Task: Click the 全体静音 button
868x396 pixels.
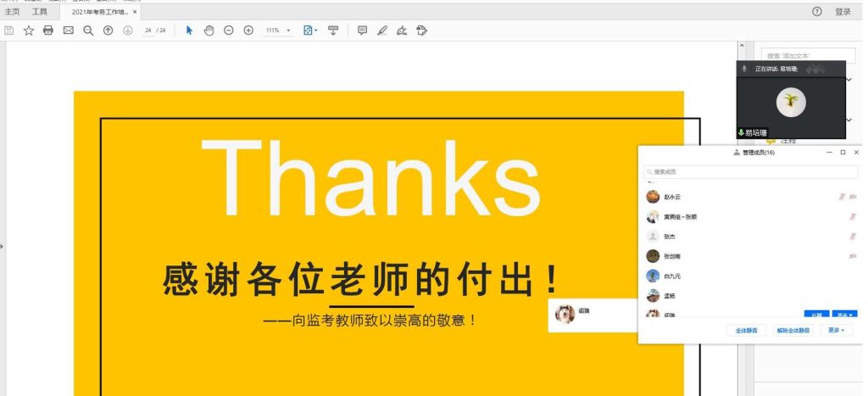Action: (x=747, y=330)
